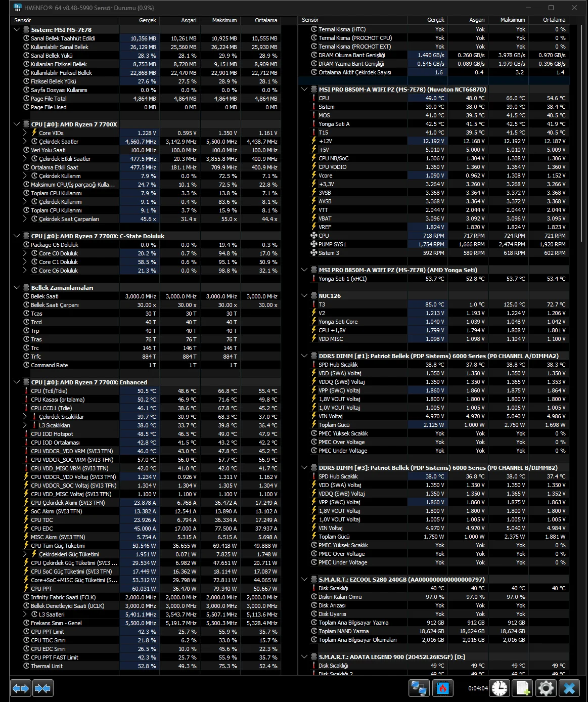Viewport: 588px width, 702px height.
Task: Collapse the NUC126 sensor group
Action: pos(305,296)
